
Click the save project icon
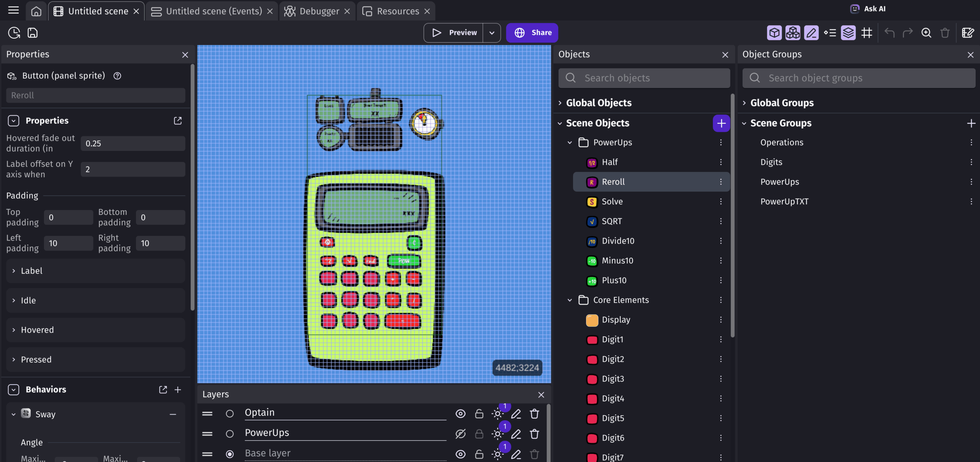[33, 33]
